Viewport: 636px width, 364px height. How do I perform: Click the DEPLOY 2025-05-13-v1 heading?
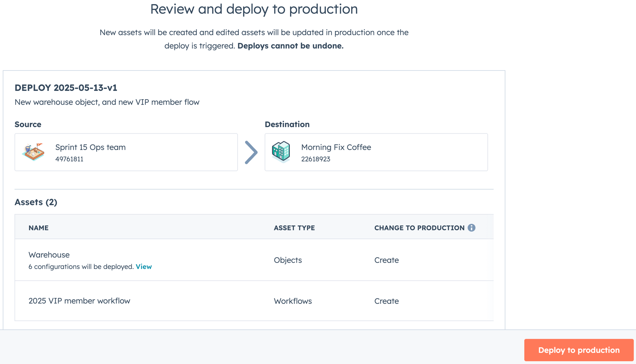pos(66,88)
